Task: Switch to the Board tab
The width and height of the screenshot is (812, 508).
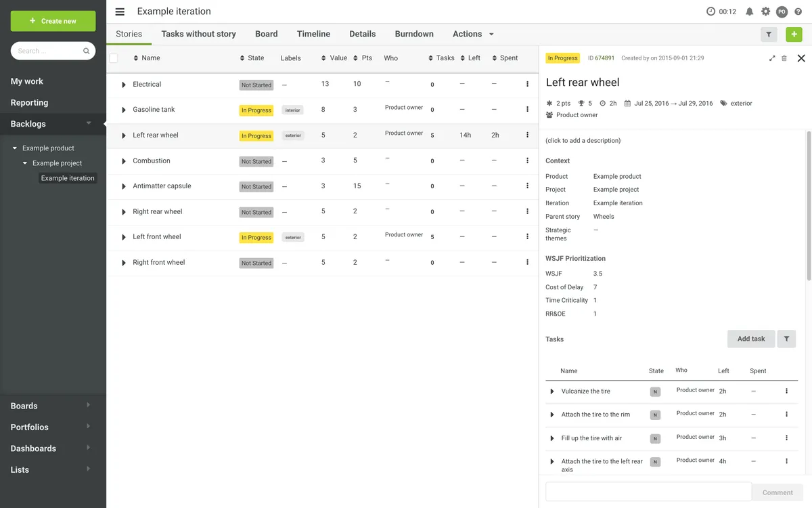Action: [267, 34]
